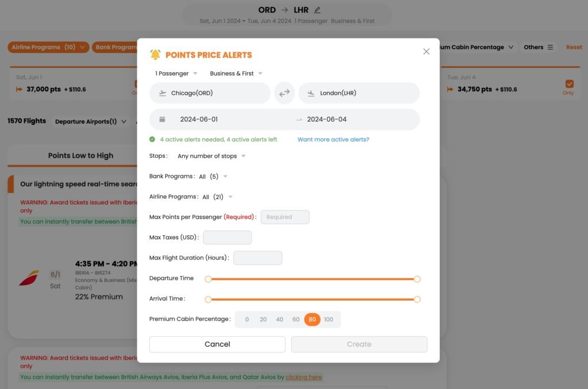Expand Bank Programs All (5) dropdown
588x389 pixels.
pyautogui.click(x=213, y=177)
